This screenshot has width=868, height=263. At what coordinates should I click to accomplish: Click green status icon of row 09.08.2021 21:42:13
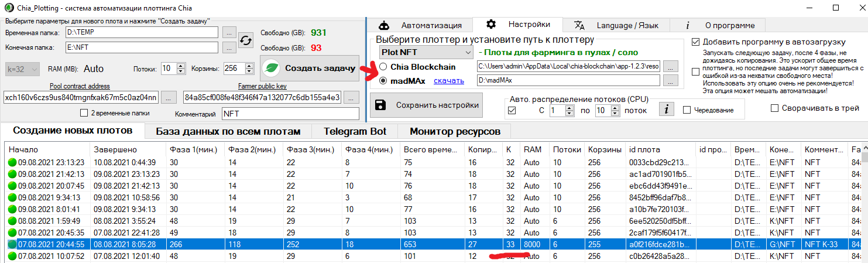pyautogui.click(x=12, y=174)
